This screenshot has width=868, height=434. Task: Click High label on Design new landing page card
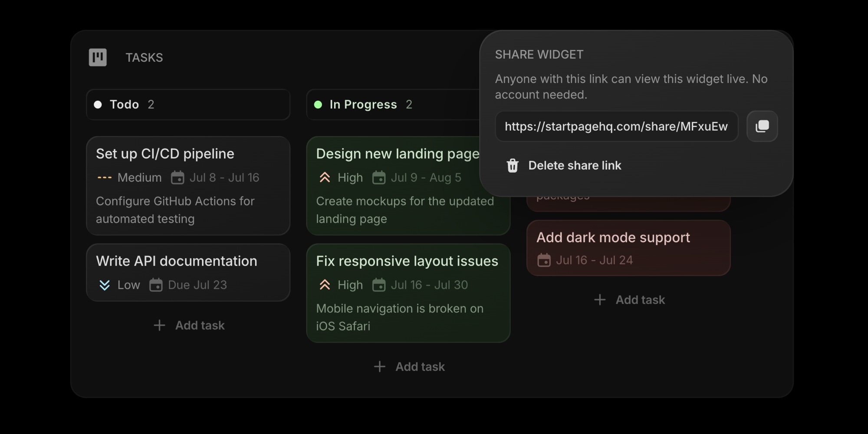click(x=350, y=178)
